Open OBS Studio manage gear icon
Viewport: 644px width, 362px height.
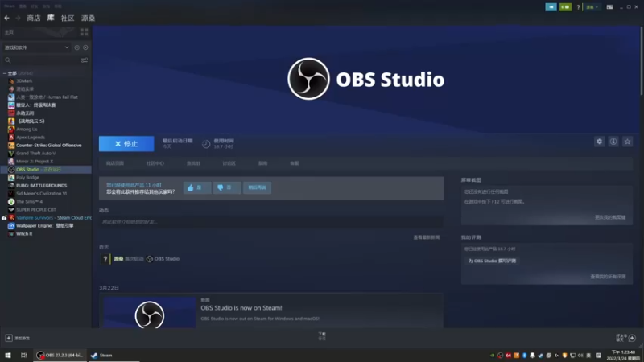click(x=599, y=142)
